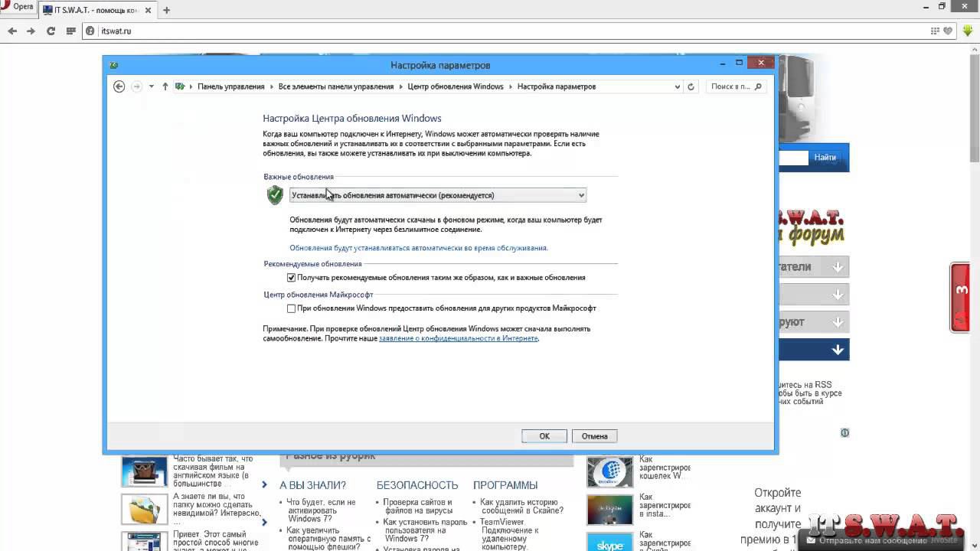Open article about not activating Windows 7

tap(321, 510)
